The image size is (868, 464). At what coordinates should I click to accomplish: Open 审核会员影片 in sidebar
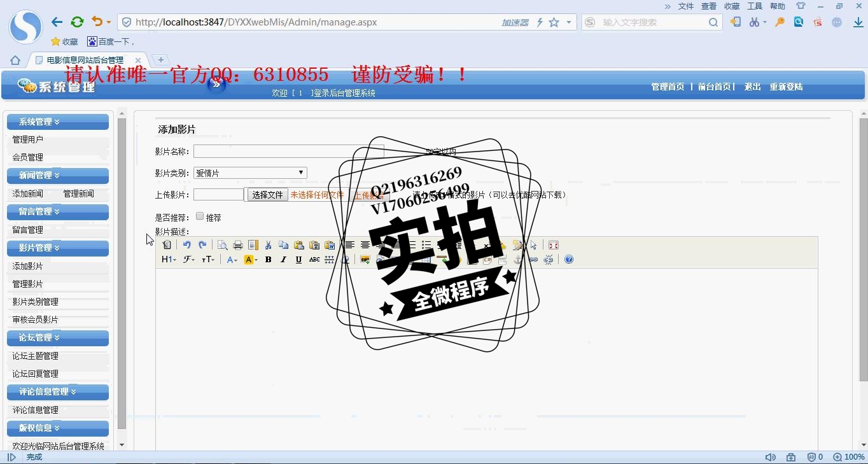click(x=36, y=320)
